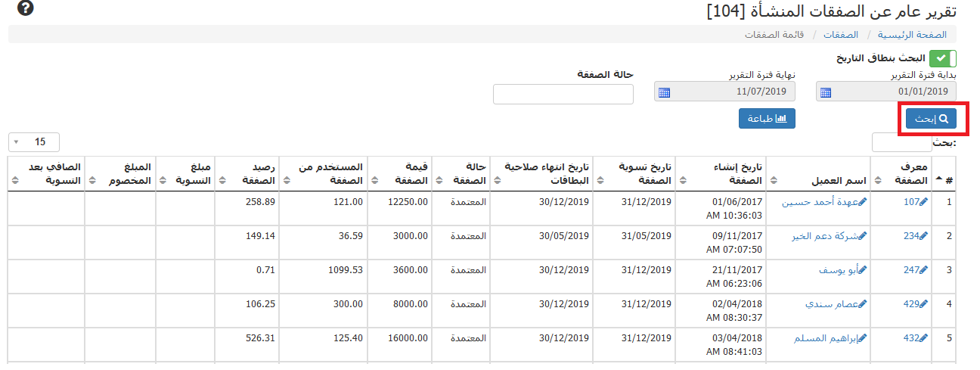The height and width of the screenshot is (370, 980).
Task: Toggle البحث بنطاق التاريخ switch
Action: point(943,58)
